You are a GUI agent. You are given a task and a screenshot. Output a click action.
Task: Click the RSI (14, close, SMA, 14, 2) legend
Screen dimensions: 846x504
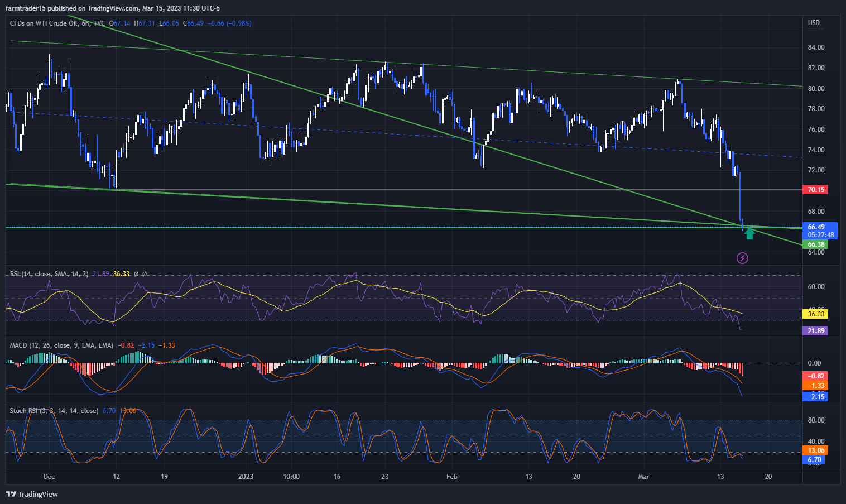49,274
